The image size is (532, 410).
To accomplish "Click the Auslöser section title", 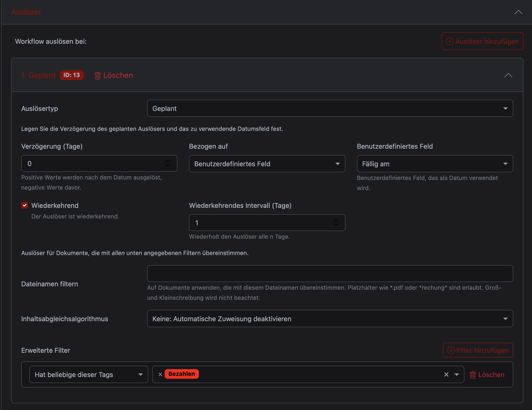I will tap(26, 12).
